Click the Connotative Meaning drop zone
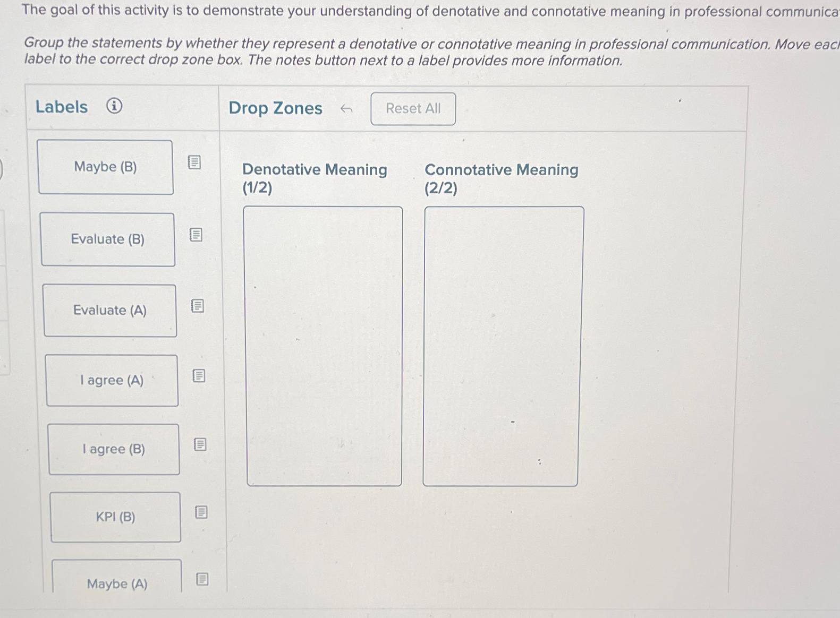This screenshot has height=618, width=840. [504, 344]
